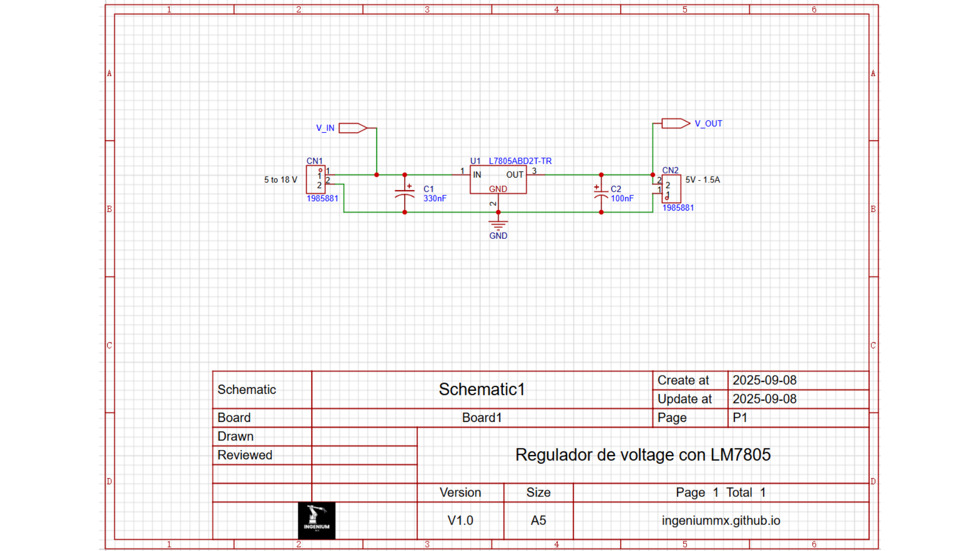Click the Regulador de voltage con LM7805 title
This screenshot has height=551, width=980.
(643, 455)
